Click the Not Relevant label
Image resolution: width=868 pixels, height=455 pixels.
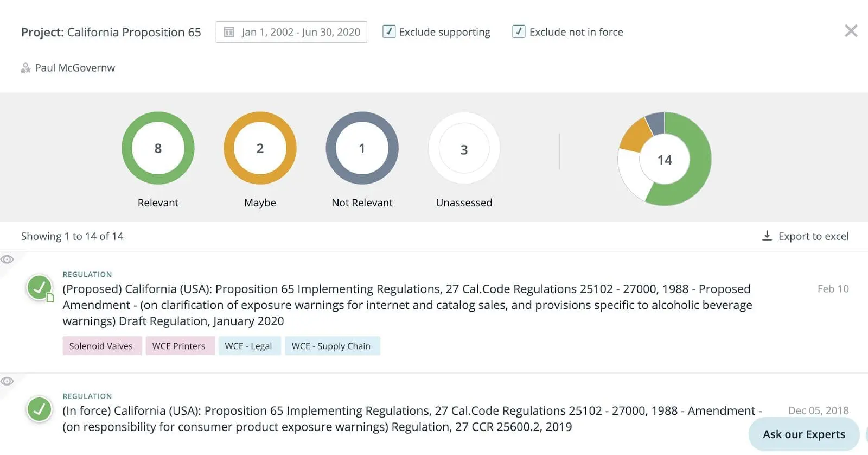click(x=362, y=203)
